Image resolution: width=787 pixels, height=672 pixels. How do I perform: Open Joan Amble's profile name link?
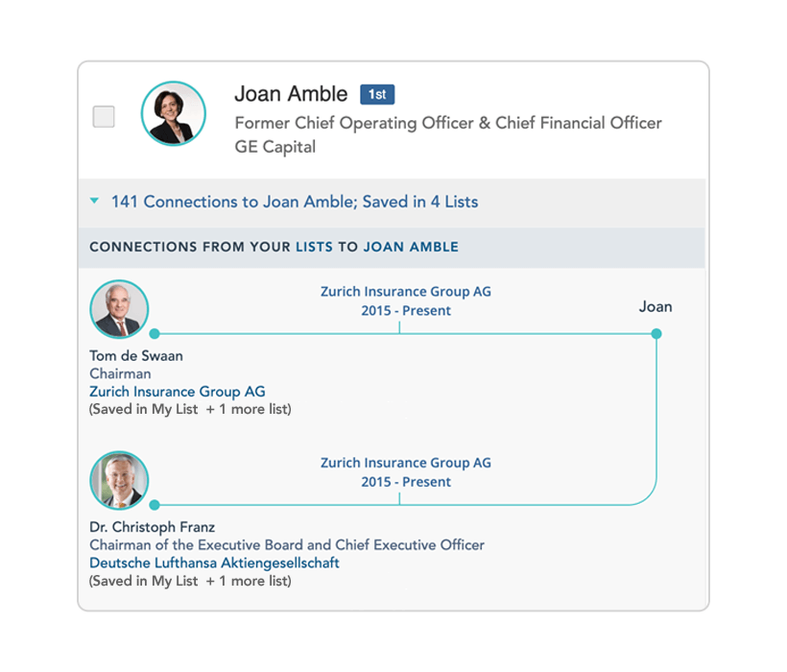[x=291, y=94]
